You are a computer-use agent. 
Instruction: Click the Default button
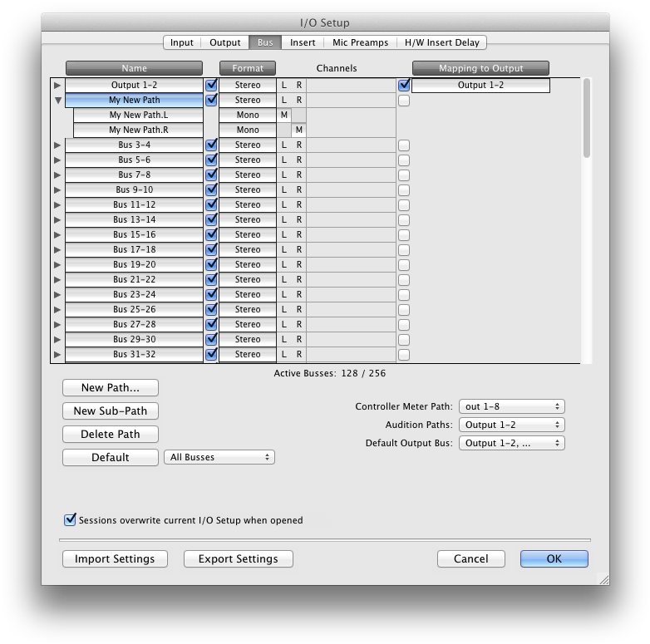coord(111,458)
